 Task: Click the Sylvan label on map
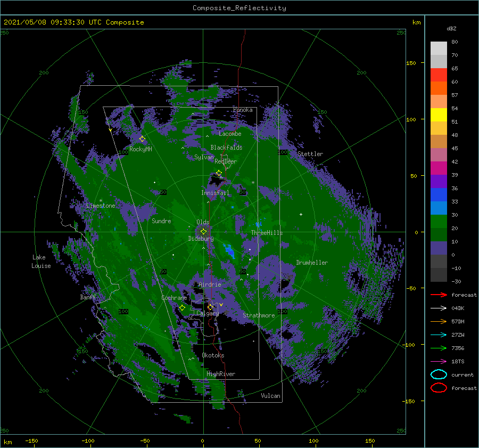pos(204,157)
